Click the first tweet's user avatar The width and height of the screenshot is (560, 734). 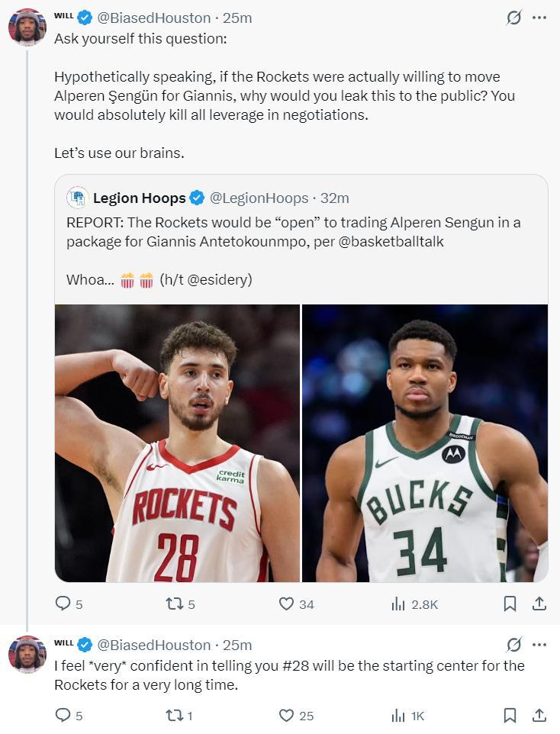pos(27,28)
